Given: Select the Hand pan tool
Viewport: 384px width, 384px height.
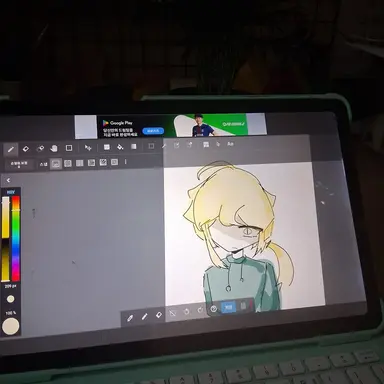Looking at the screenshot, I should 54,148.
